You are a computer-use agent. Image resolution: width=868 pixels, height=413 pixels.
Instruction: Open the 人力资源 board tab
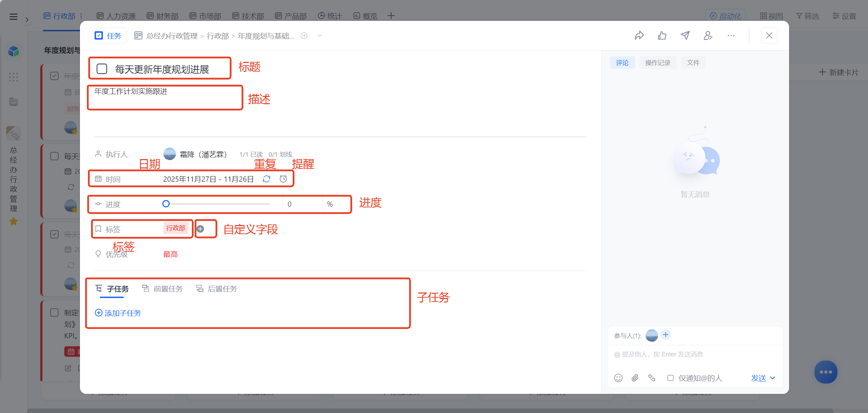click(116, 16)
